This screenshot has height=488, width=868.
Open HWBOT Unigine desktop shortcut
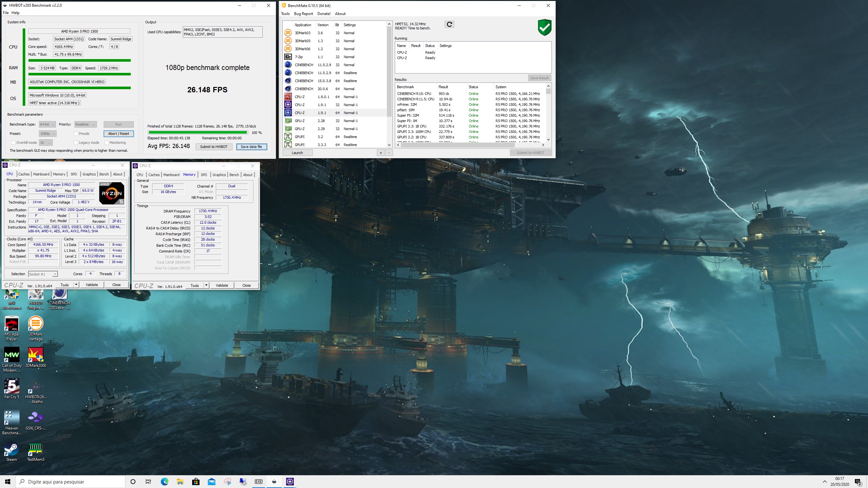[x=35, y=299]
